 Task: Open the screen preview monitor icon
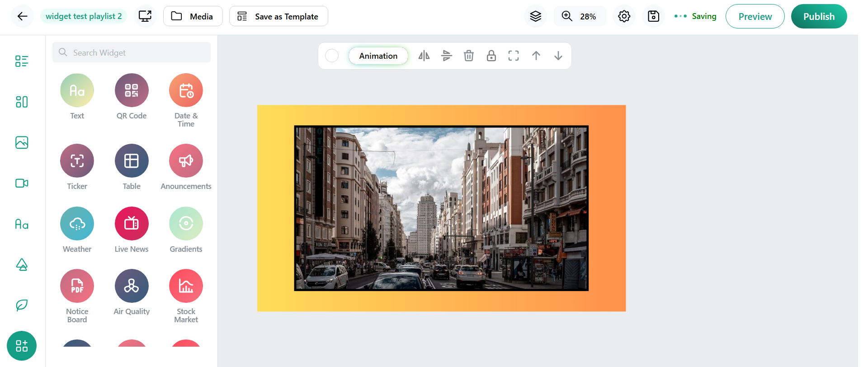pos(145,16)
